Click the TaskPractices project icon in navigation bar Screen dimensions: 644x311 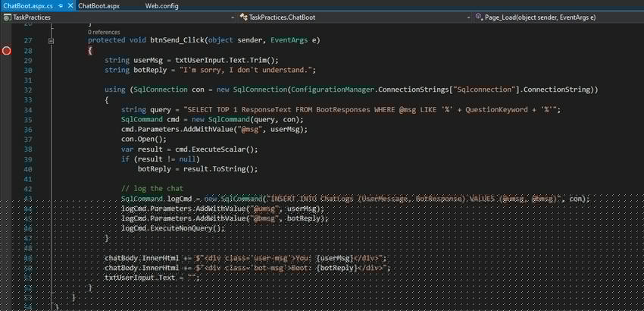click(x=8, y=17)
